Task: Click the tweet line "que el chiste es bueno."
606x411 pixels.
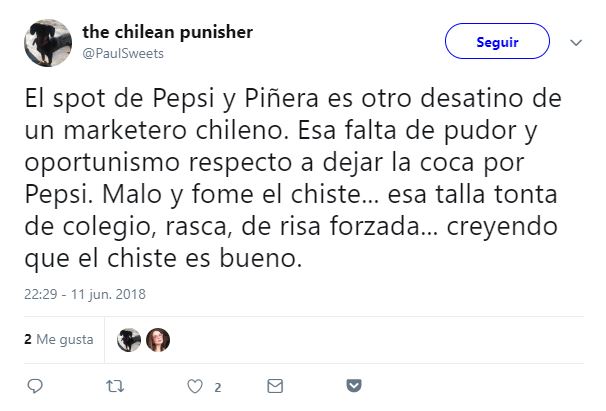Action: [162, 261]
